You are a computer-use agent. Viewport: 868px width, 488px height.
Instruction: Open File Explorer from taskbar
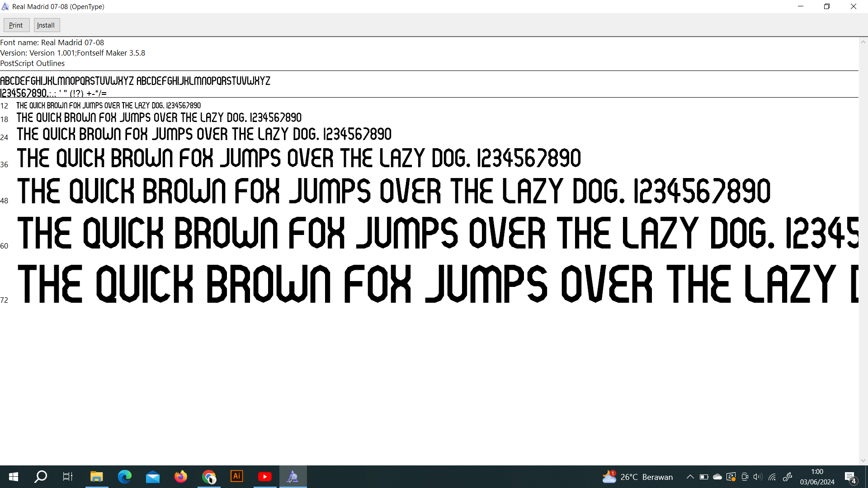click(96, 477)
